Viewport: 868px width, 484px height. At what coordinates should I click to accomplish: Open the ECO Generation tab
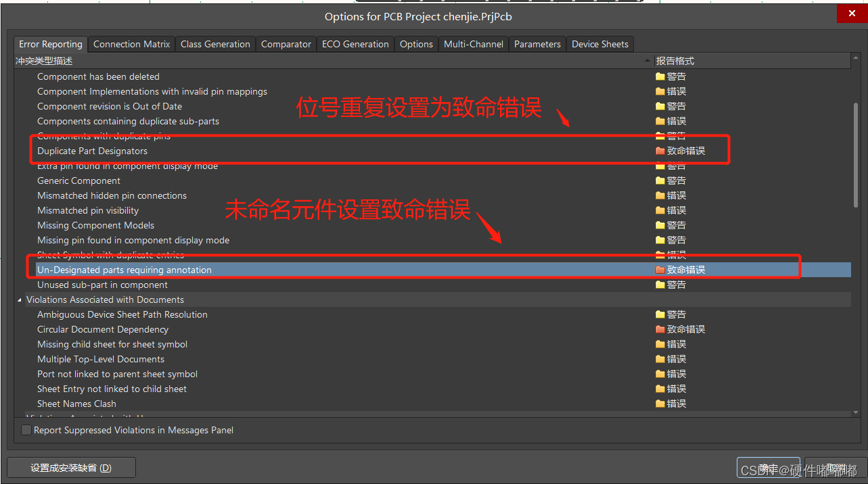click(355, 44)
